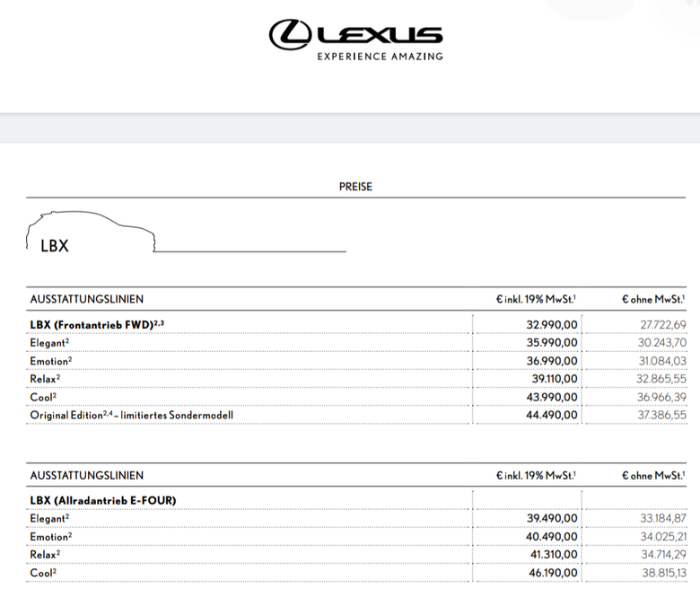Click net price 30.243,70
Screen dimensions: 700x615
662,343
